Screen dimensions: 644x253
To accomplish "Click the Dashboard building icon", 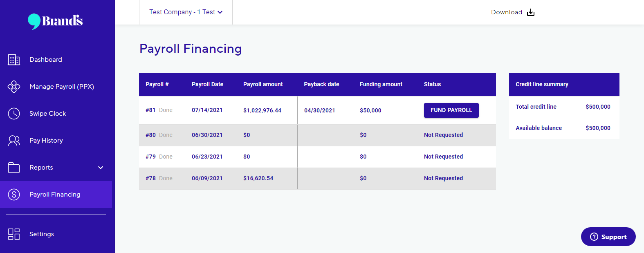I will click(14, 60).
